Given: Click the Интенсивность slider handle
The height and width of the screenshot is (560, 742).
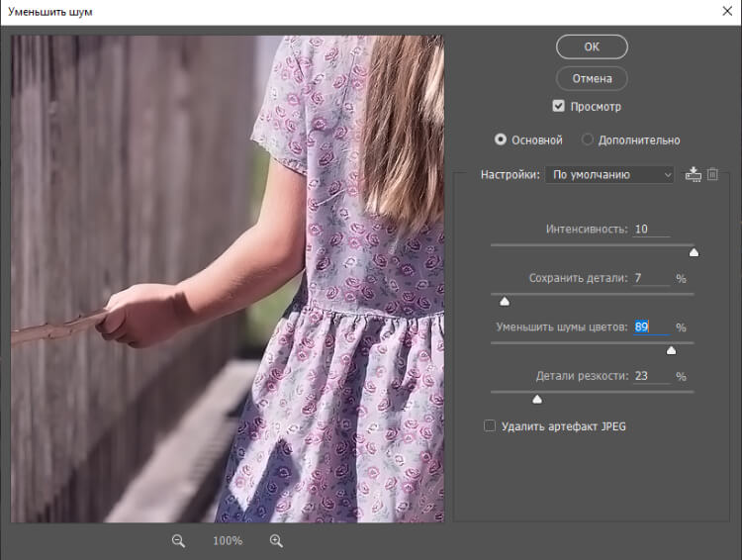Looking at the screenshot, I should [x=694, y=252].
